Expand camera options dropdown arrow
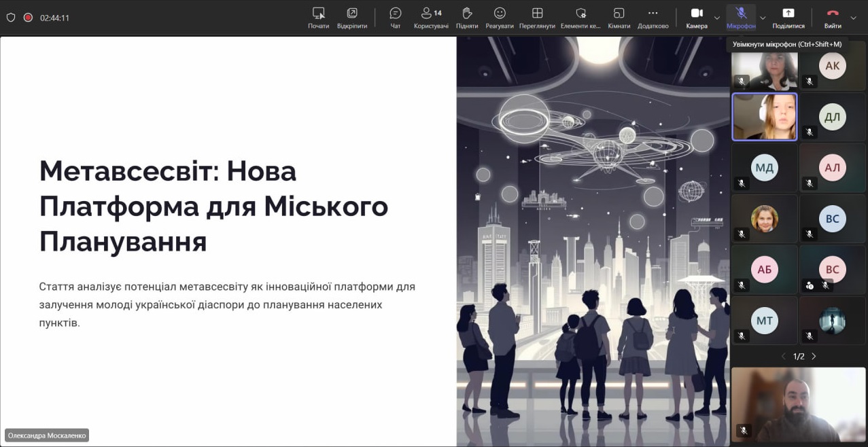Image resolution: width=868 pixels, height=447 pixels. click(x=717, y=18)
